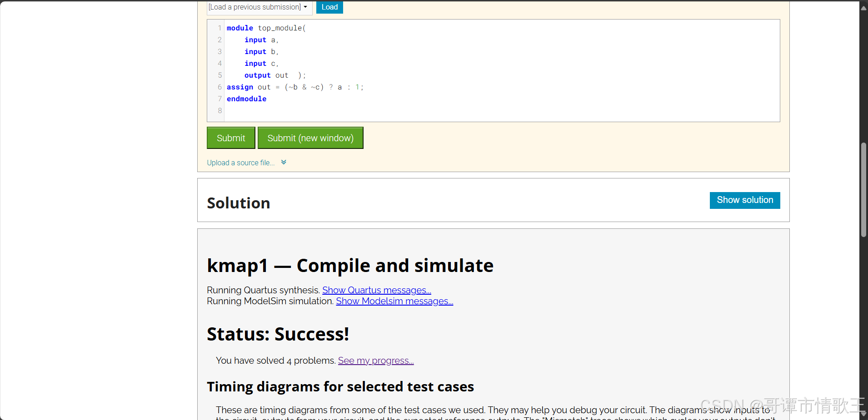Click the Show solution button
This screenshot has width=868, height=420.
click(x=745, y=200)
